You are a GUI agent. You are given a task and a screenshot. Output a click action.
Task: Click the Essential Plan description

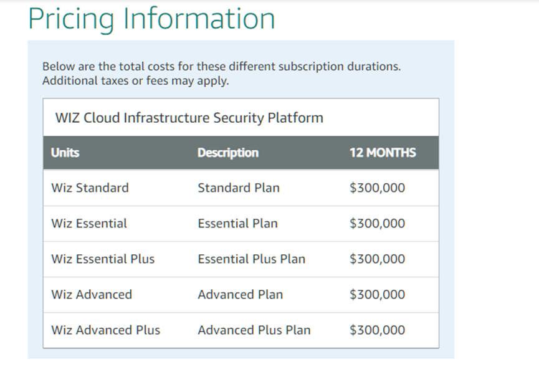237,223
